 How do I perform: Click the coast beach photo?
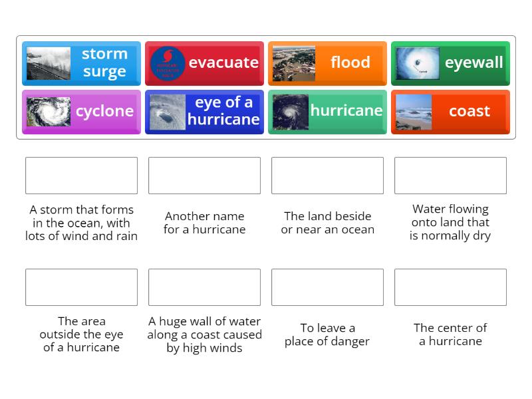(x=414, y=112)
